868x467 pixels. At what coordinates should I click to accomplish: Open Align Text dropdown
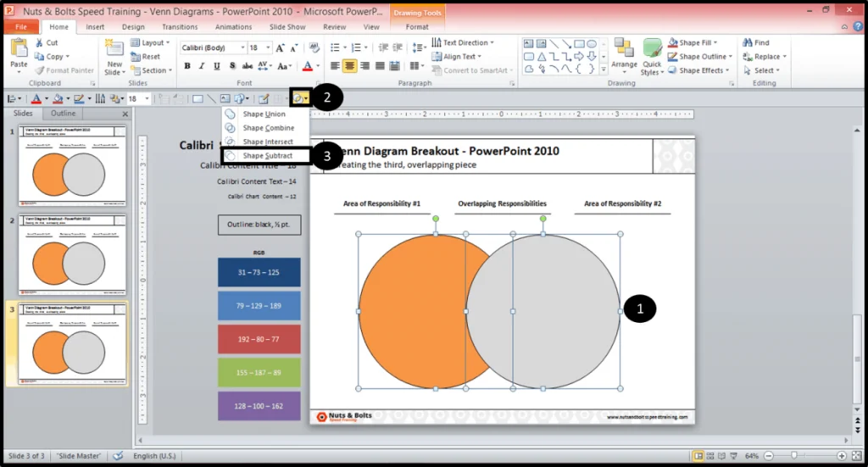coord(457,57)
